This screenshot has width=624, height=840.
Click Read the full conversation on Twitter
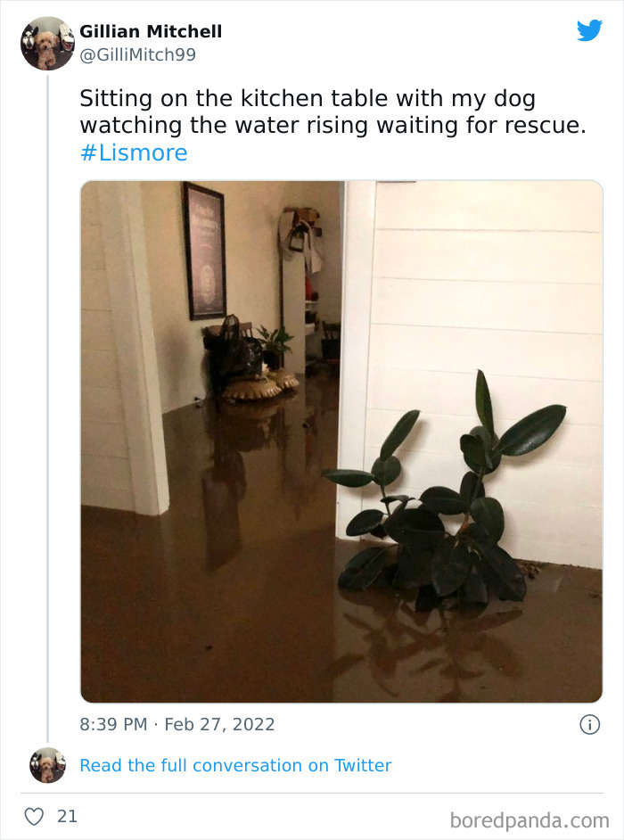pos(236,765)
